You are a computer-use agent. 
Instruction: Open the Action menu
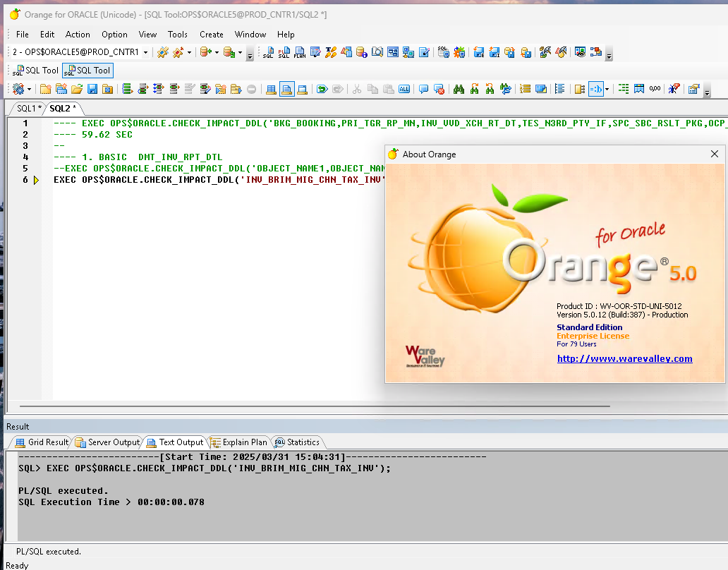78,34
